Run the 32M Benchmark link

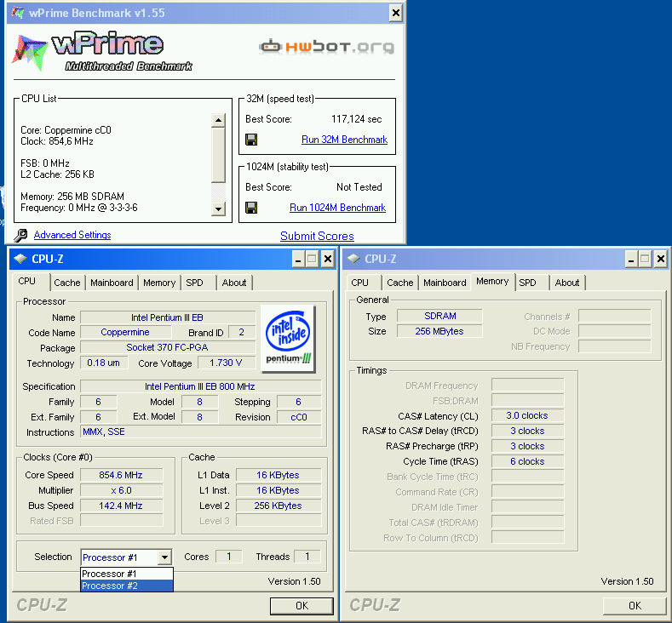[x=345, y=140]
